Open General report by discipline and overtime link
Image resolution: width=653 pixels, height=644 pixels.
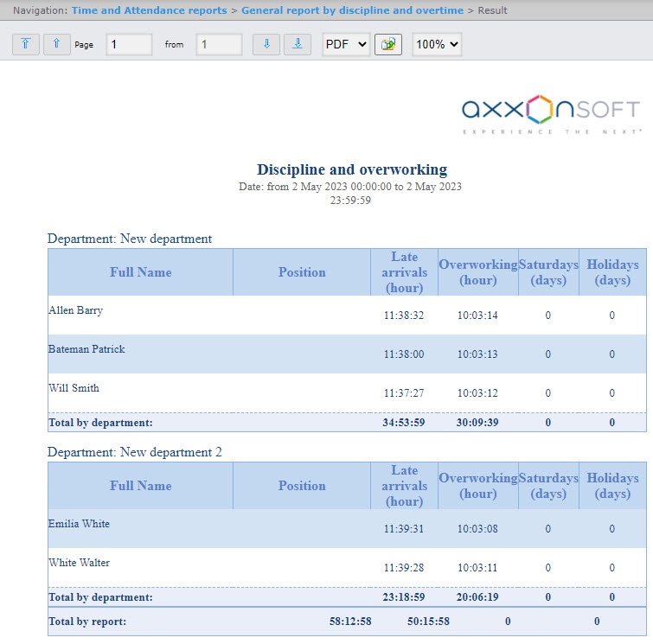tap(352, 10)
